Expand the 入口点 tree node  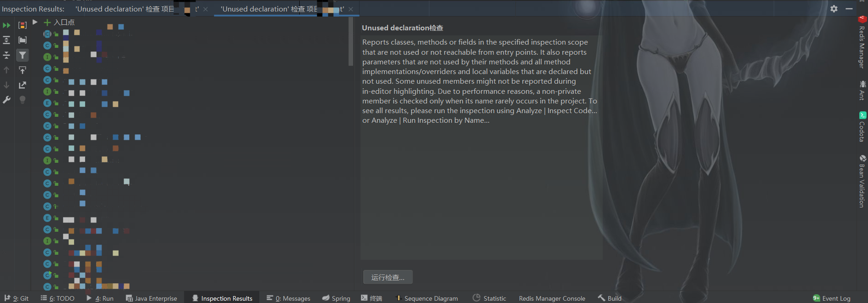point(35,22)
